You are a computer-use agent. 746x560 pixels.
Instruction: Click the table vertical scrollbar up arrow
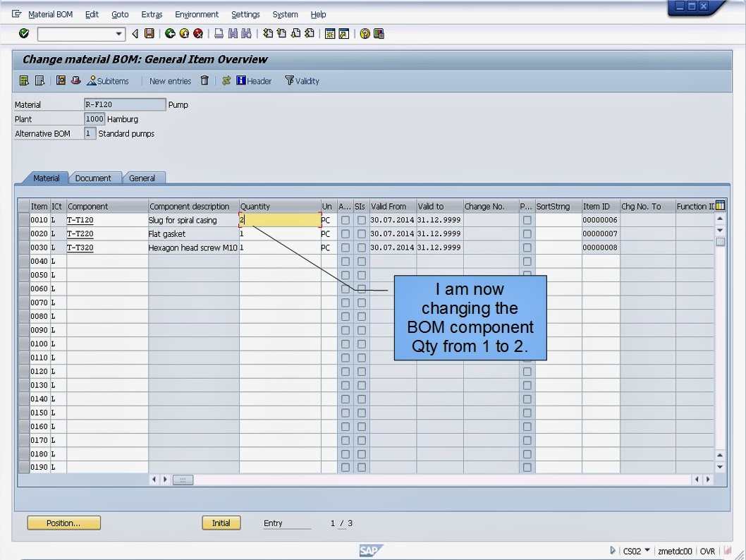pyautogui.click(x=721, y=219)
